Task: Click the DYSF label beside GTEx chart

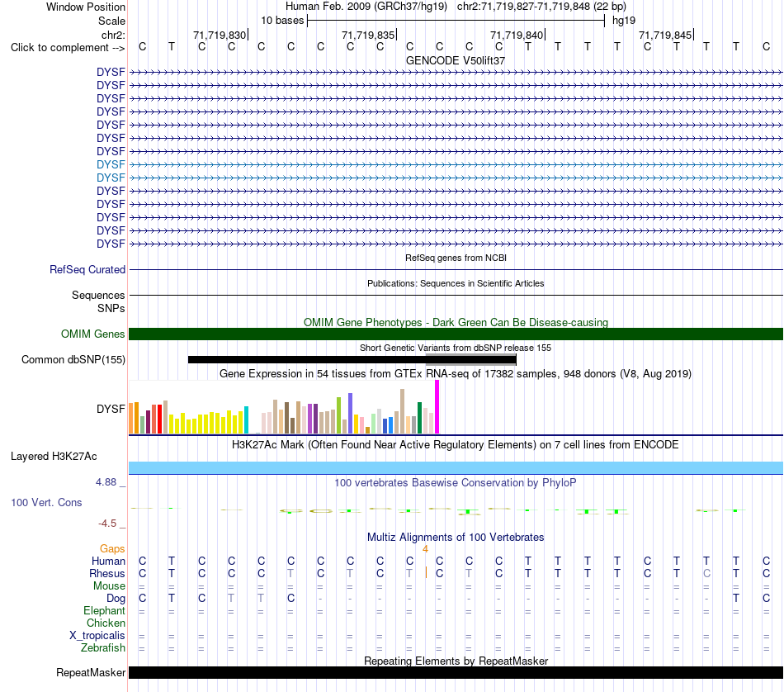Action: [111, 409]
